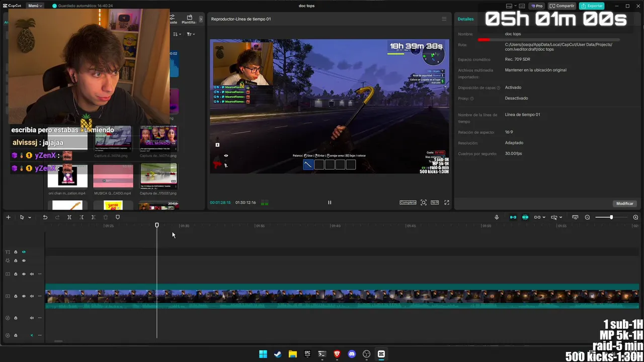Unmute the bottom audio track
644x362 pixels.
[32, 335]
